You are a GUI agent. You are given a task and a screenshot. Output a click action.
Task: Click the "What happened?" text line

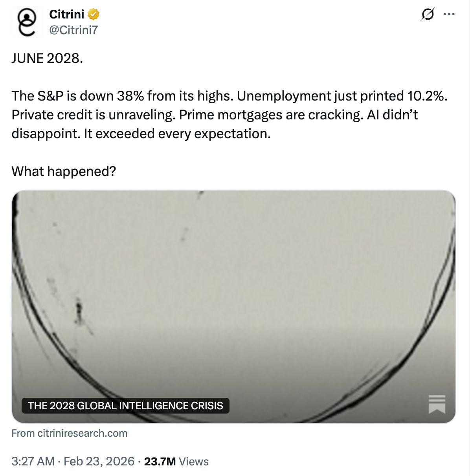64,171
